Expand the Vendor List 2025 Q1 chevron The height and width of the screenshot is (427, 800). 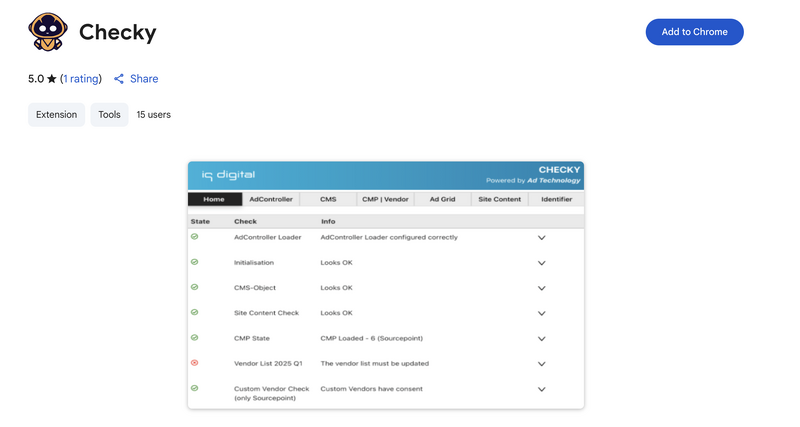(x=542, y=364)
